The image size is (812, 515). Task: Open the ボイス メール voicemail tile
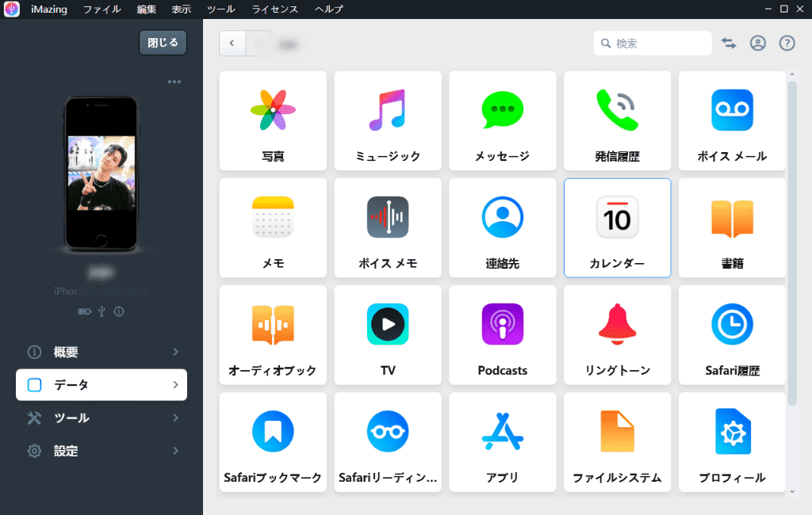point(732,120)
